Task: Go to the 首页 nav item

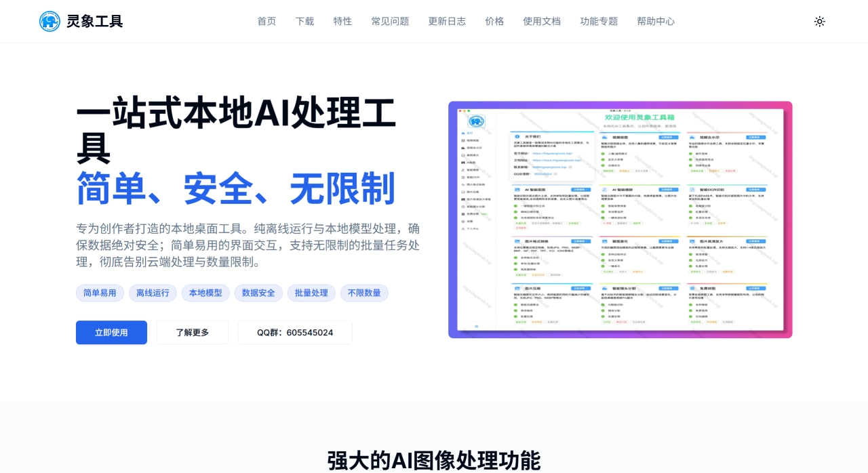Action: tap(267, 21)
